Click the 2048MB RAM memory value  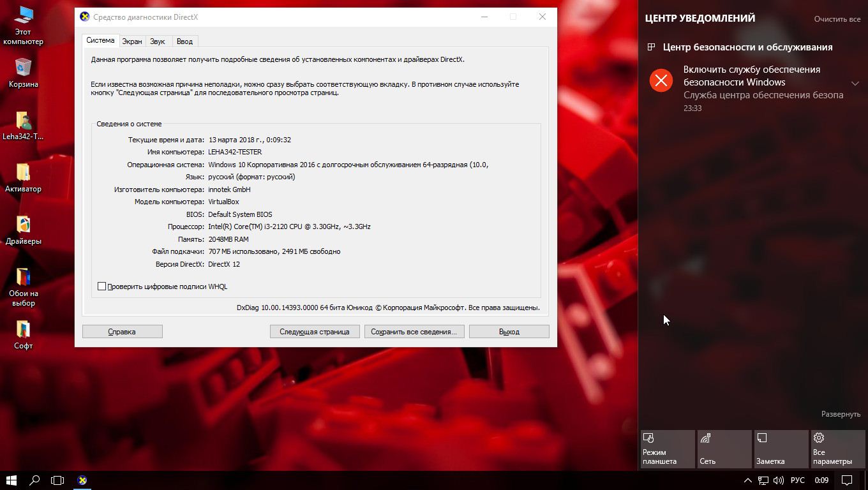coord(228,239)
